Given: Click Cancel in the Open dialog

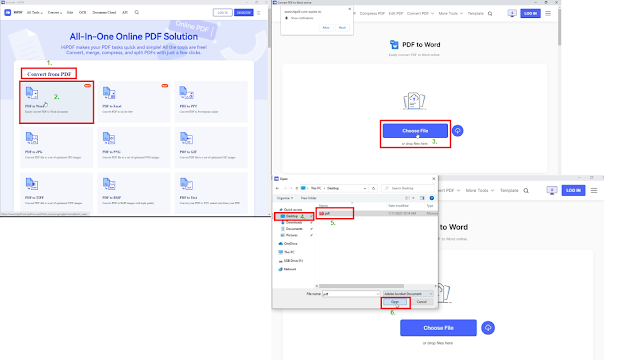Looking at the screenshot, I should coord(422,302).
